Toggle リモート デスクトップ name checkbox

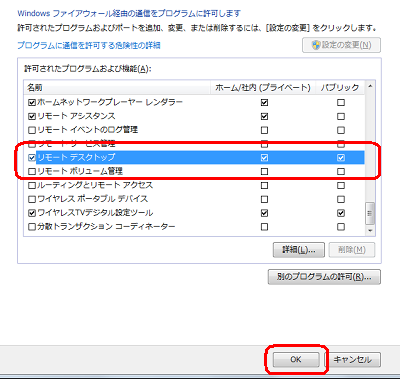click(x=32, y=158)
